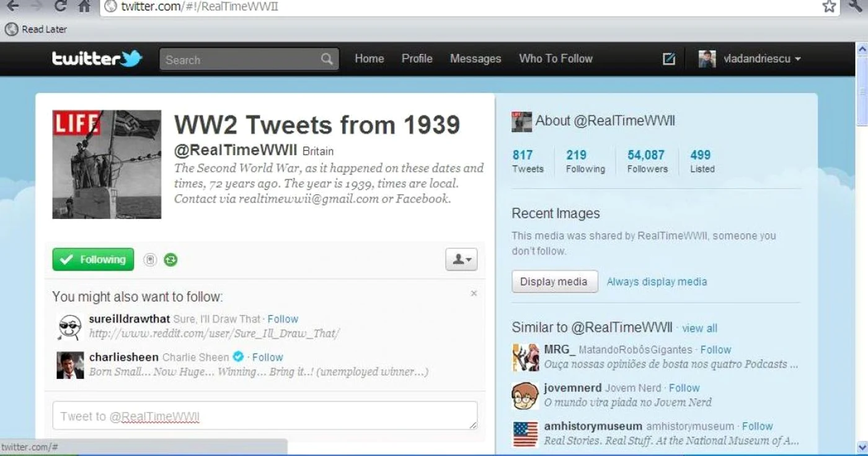Open the compose new tweet icon
The height and width of the screenshot is (456, 868).
click(669, 59)
